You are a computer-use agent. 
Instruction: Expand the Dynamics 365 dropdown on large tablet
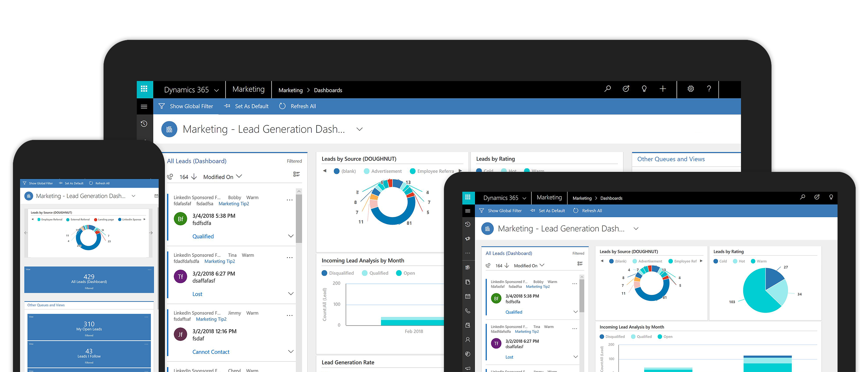216,90
